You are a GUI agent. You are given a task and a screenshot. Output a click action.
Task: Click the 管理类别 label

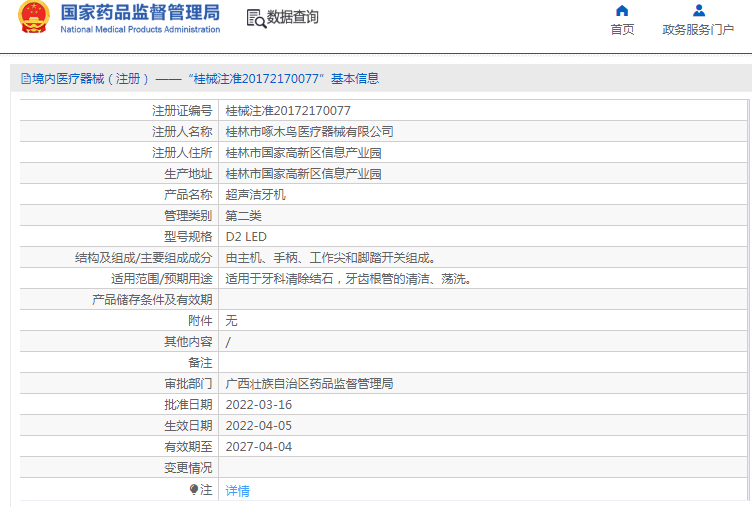(x=188, y=216)
